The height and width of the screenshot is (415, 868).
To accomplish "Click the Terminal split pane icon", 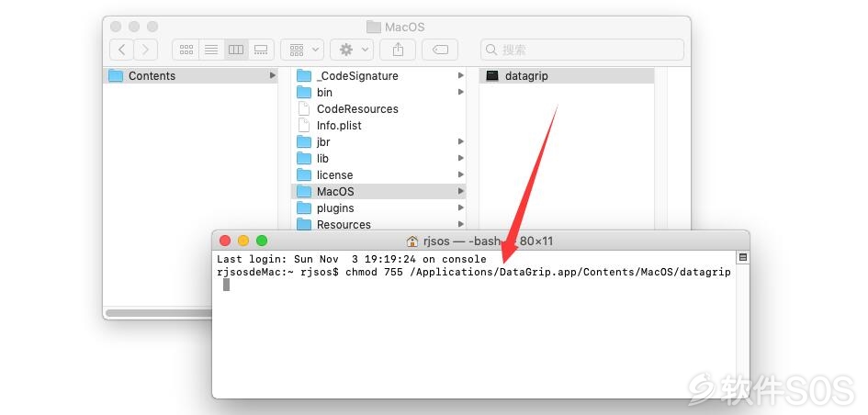I will (743, 257).
